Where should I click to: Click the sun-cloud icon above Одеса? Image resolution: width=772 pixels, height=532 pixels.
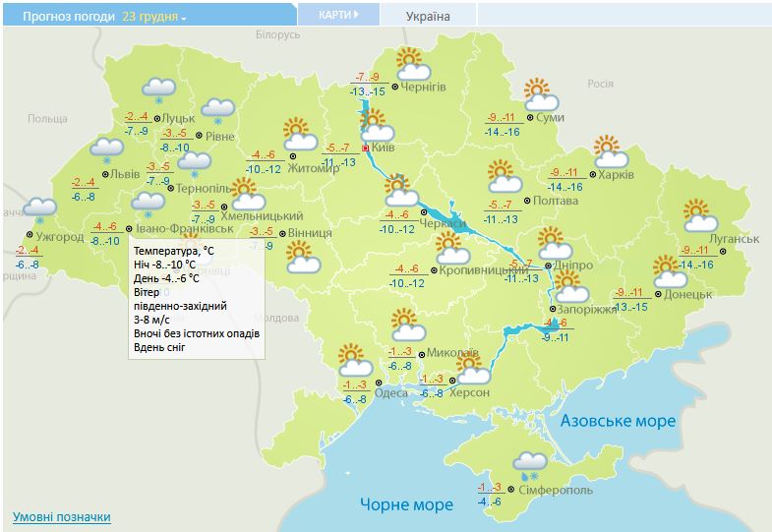(353, 360)
